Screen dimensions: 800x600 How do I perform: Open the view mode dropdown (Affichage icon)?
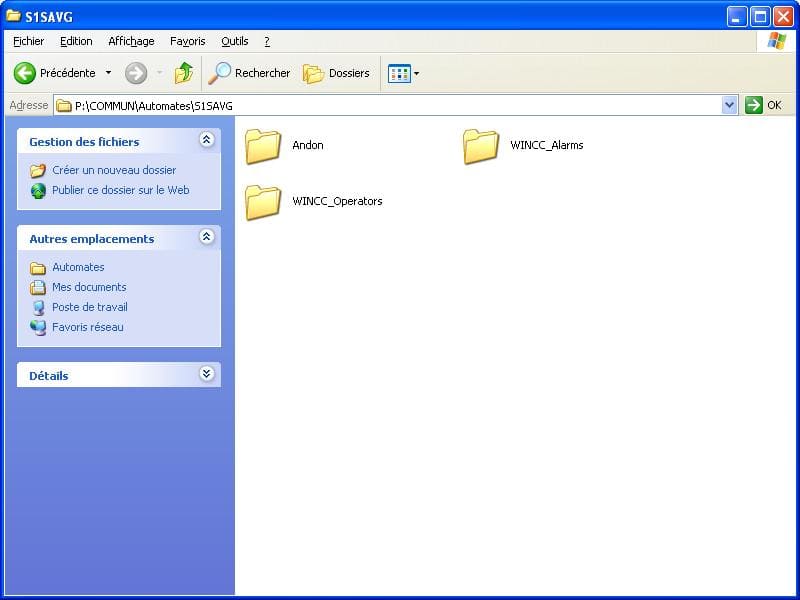click(403, 73)
